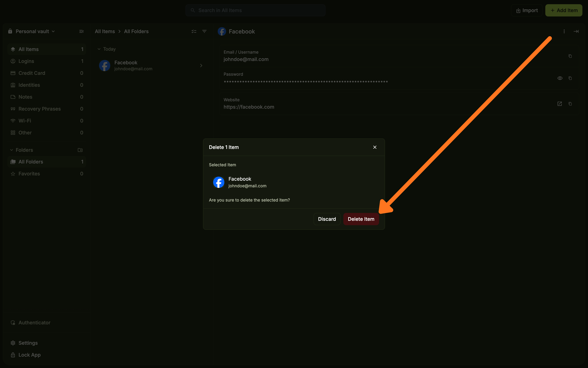Select All Folders in sidebar
Viewport: 588px width, 368px height.
pos(47,162)
